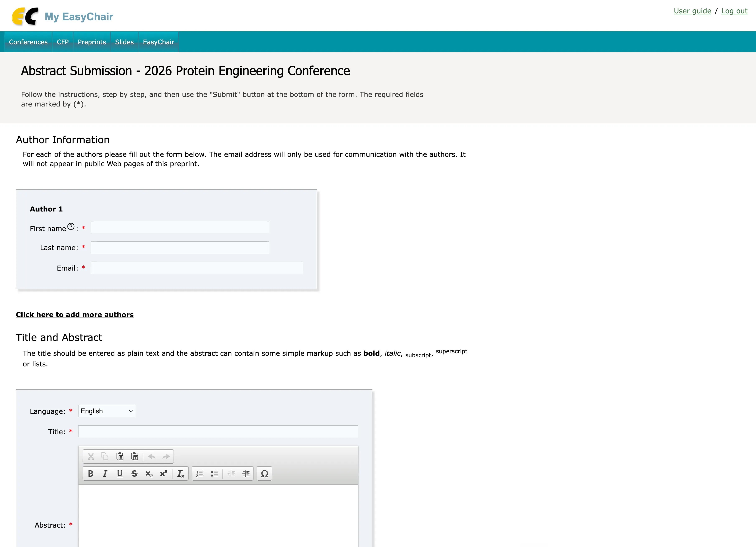The image size is (756, 547).
Task: Focus the Title input field
Action: point(218,432)
